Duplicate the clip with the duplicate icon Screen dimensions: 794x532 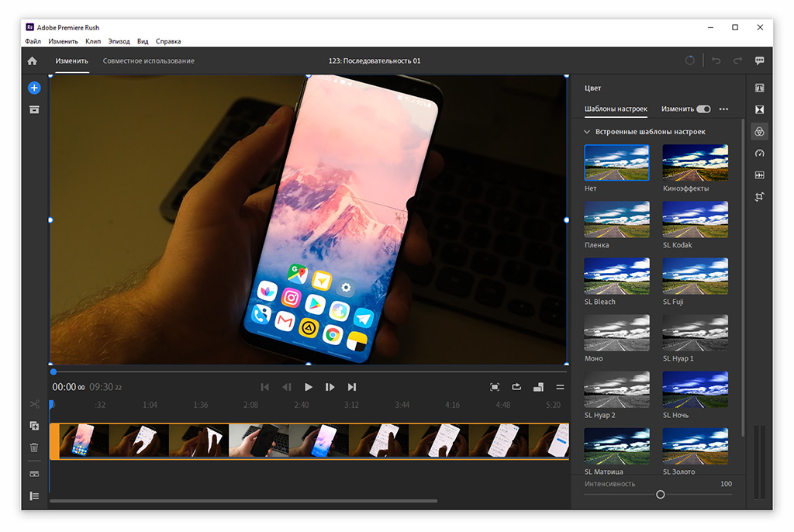pyautogui.click(x=34, y=426)
